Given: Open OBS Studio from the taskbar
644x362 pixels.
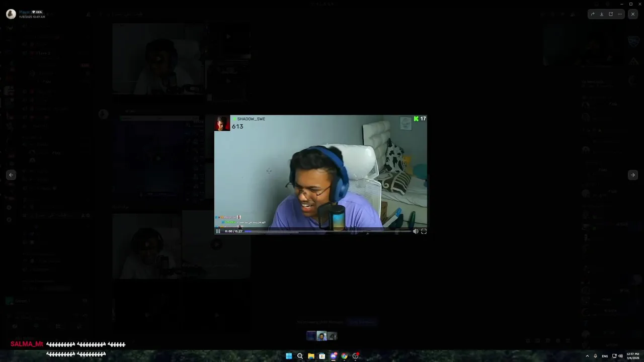Looking at the screenshot, I should click(355, 356).
